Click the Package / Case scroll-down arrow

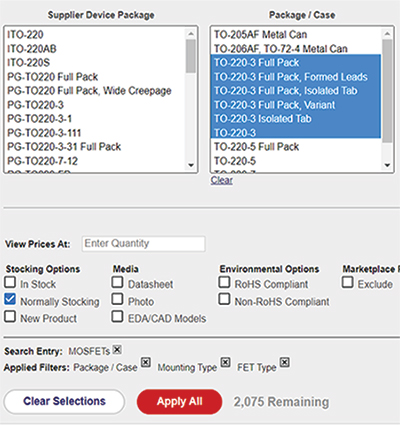(387, 165)
